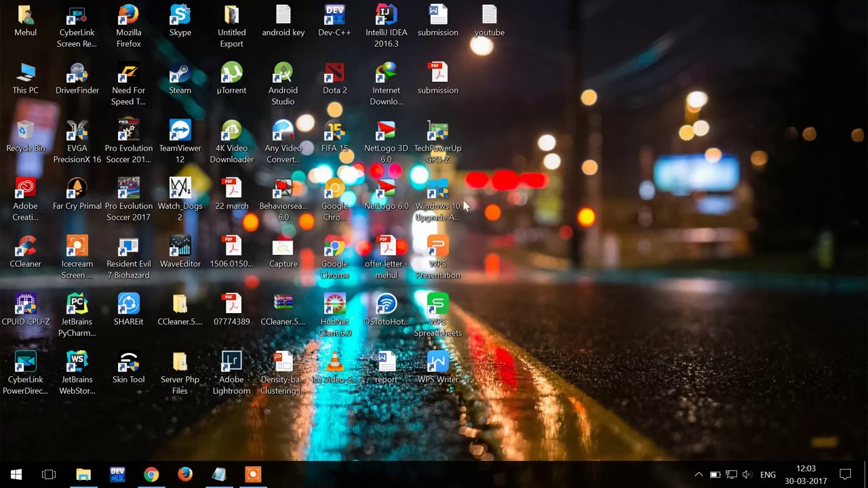Open the Windows Start menu
This screenshot has height=488, width=868.
tap(16, 474)
